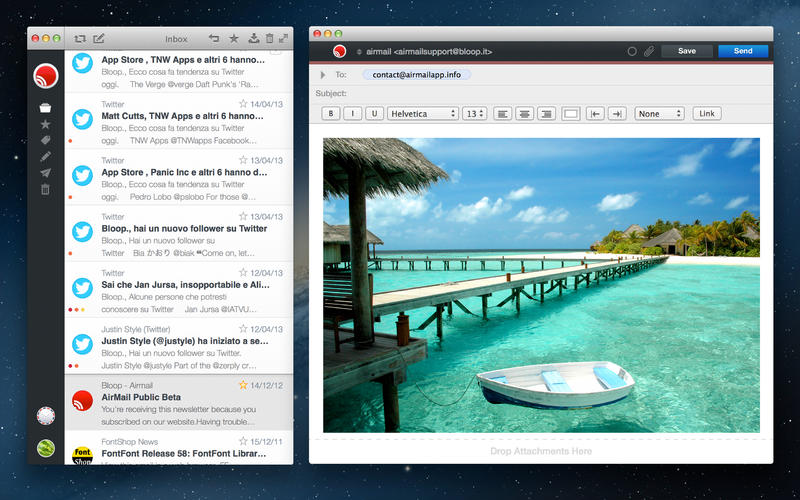The width and height of the screenshot is (800, 500).
Task: Open labels via the tag icon in sidebar
Action: 45,140
